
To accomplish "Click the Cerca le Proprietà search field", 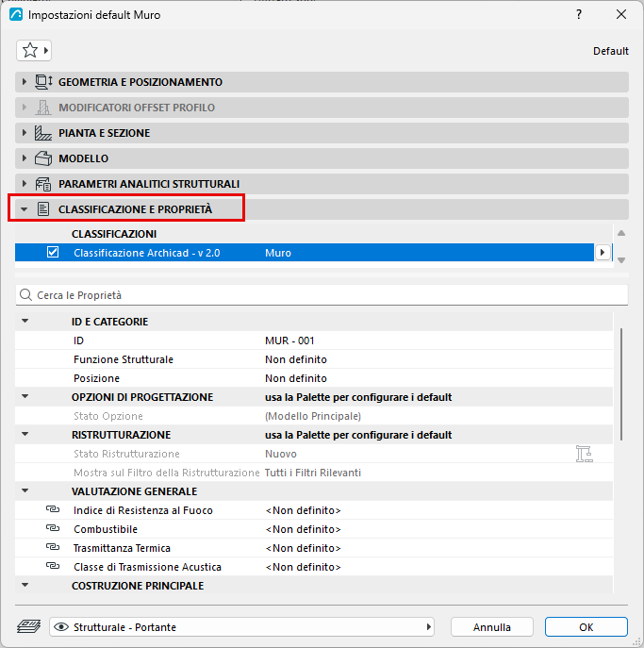I will point(322,295).
